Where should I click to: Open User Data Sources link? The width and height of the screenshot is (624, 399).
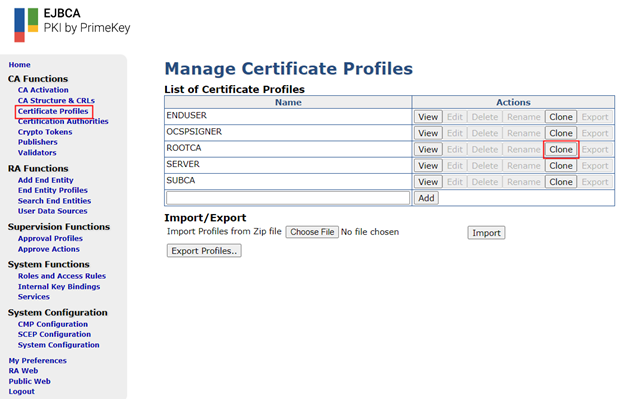coord(53,211)
